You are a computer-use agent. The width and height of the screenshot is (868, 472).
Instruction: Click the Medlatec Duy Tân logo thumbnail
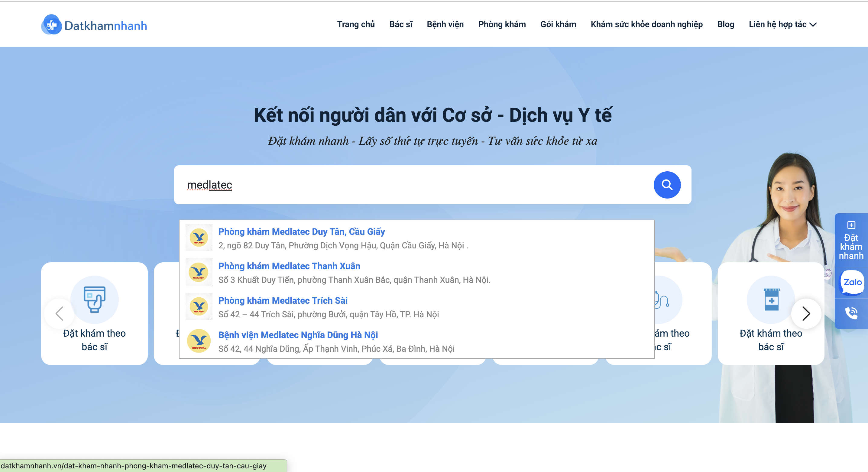199,238
